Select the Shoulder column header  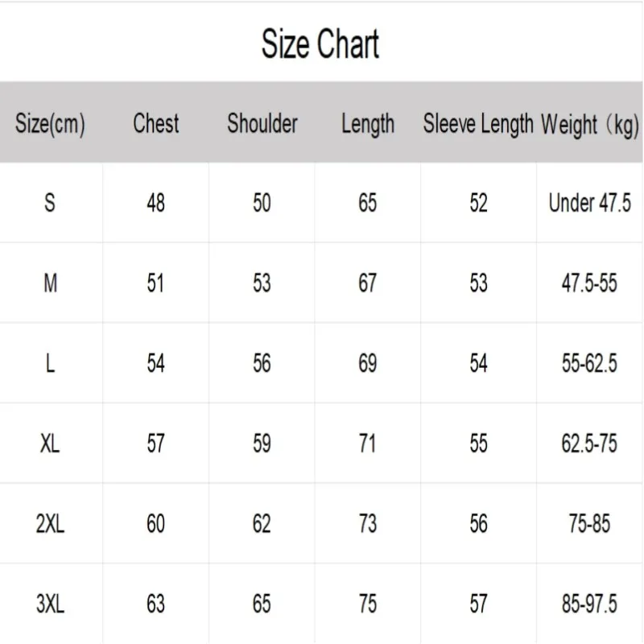point(262,123)
